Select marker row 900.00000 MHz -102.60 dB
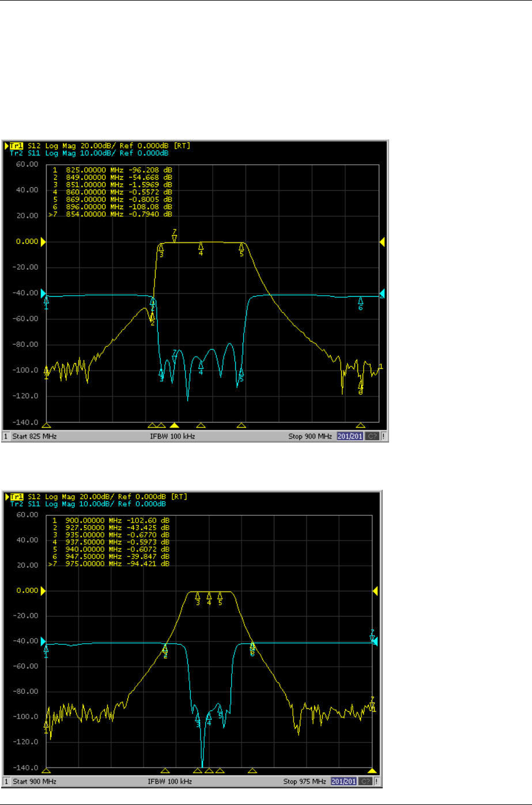This screenshot has width=532, height=805. pyautogui.click(x=111, y=520)
